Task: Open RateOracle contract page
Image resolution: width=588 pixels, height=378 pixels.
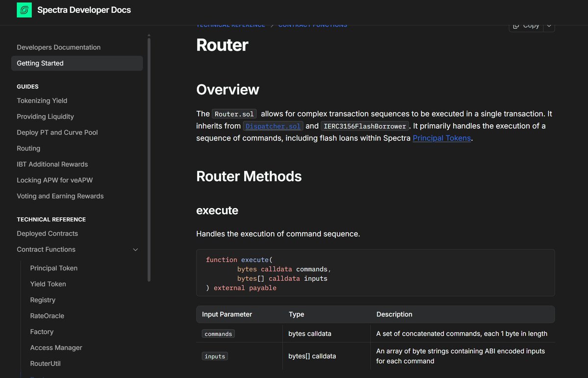Action: pos(47,316)
